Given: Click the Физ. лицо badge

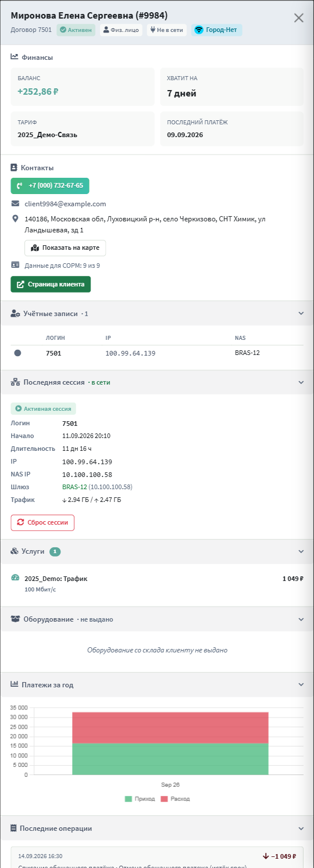Looking at the screenshot, I should 121,30.
